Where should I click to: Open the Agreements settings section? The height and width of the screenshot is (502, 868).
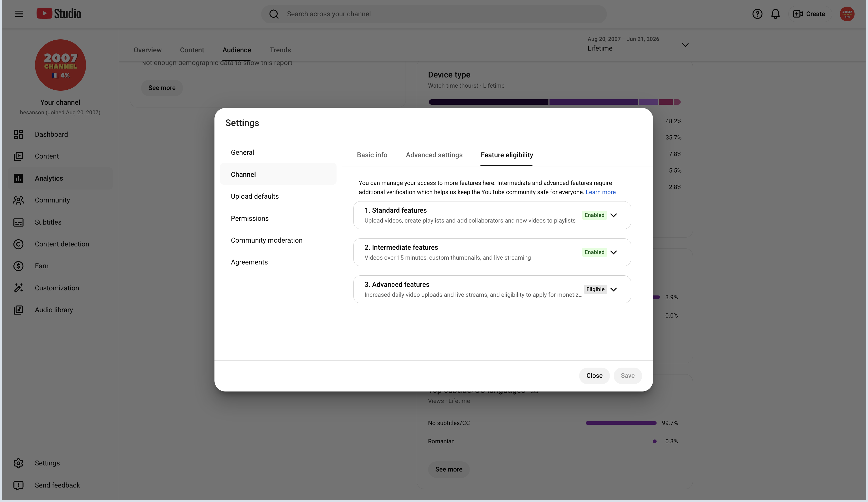coord(278,262)
